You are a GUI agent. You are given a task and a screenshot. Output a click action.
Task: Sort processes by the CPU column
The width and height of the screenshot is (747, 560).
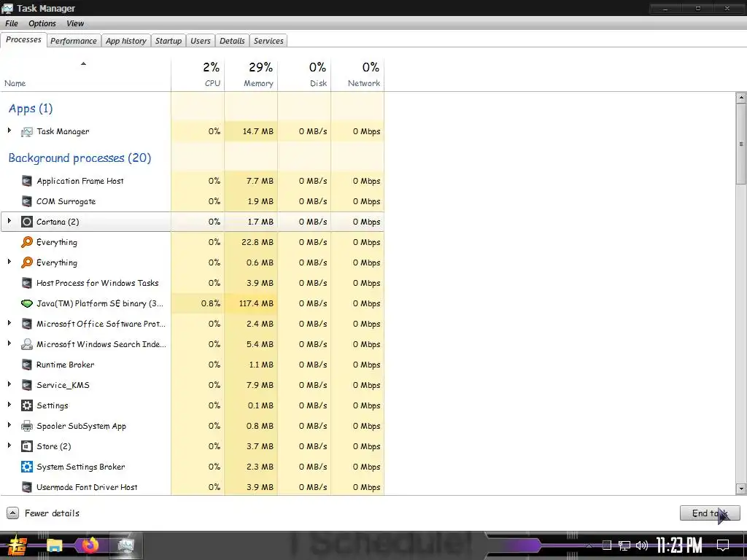(198, 74)
